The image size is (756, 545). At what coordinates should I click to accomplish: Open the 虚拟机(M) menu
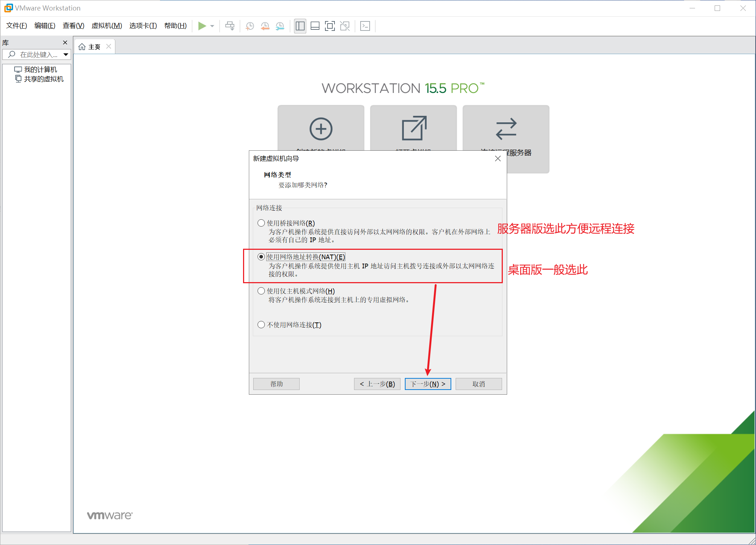[x=107, y=26]
